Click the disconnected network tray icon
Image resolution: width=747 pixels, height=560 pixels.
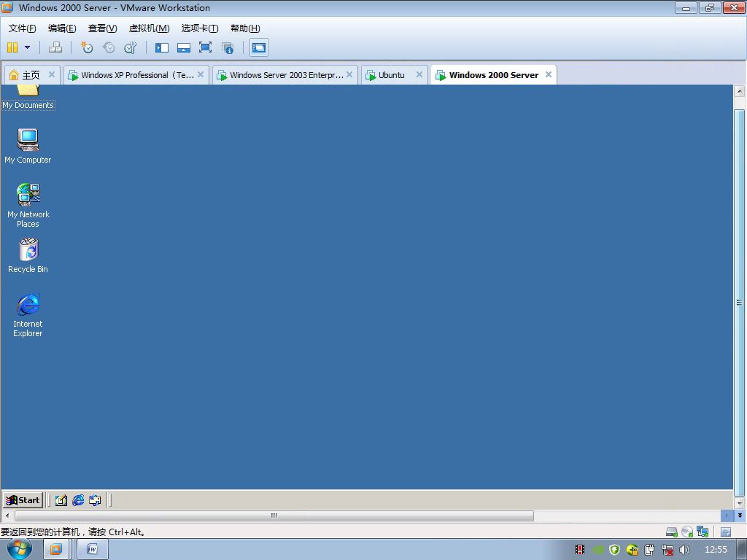click(667, 550)
